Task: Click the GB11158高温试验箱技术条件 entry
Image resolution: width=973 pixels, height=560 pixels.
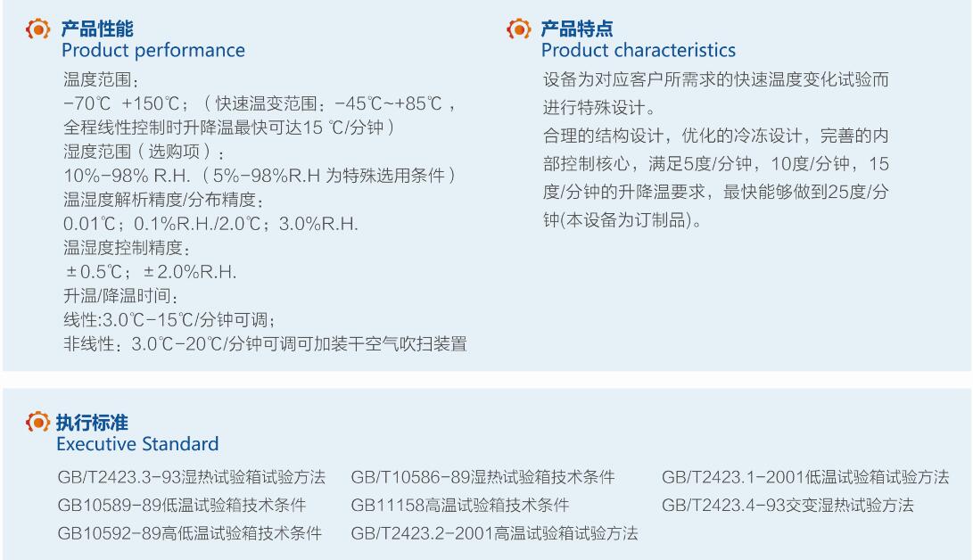Action: 460,505
